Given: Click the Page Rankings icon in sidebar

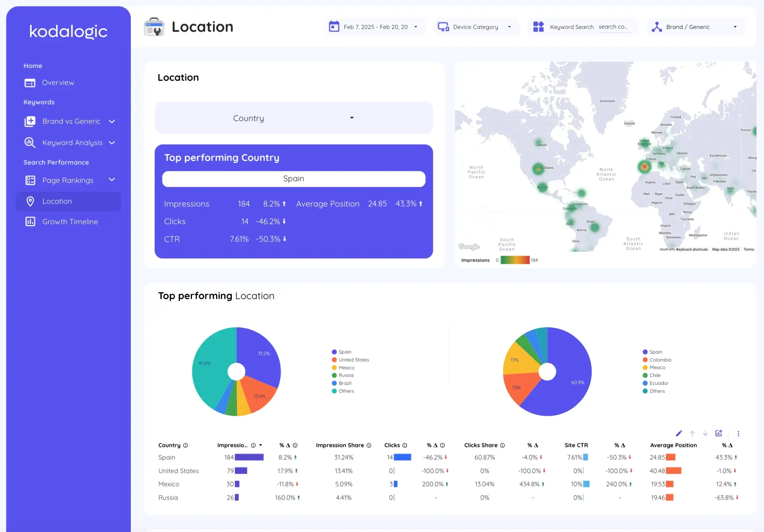Looking at the screenshot, I should (30, 180).
